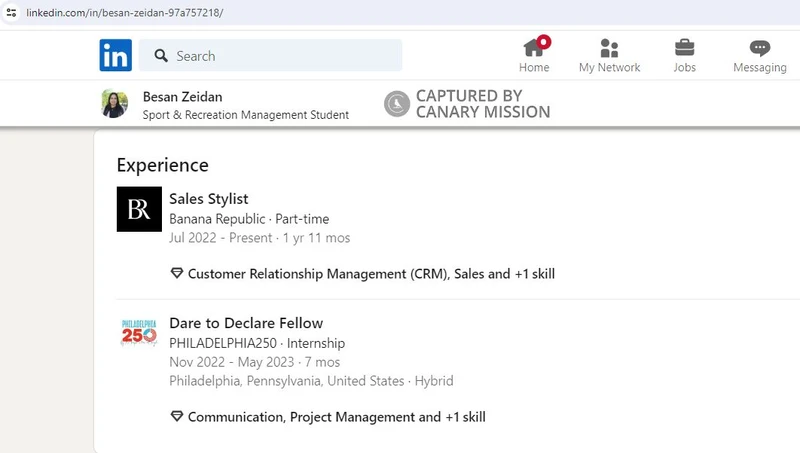Click the Philadelphia, Pennsylvania, United States location text

click(311, 381)
